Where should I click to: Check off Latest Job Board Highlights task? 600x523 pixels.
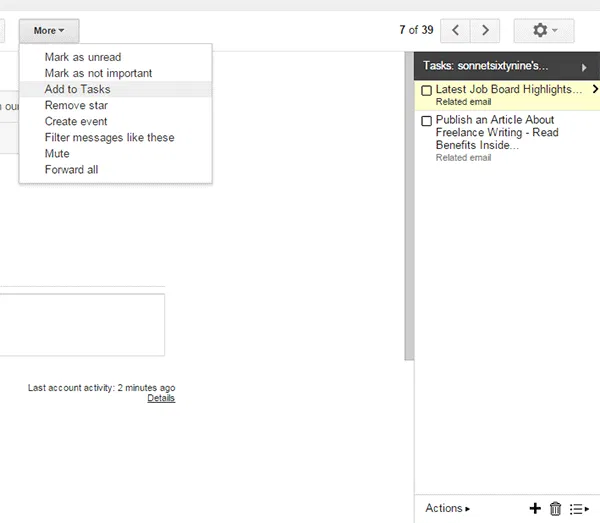point(427,91)
